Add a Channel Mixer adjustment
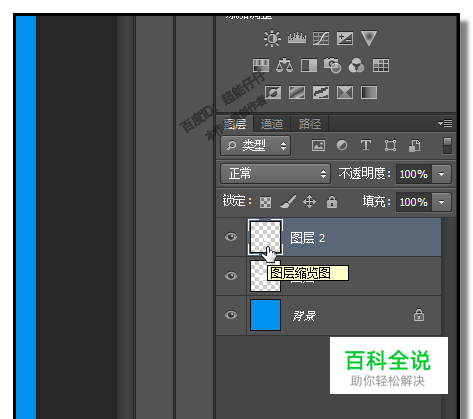 click(356, 65)
